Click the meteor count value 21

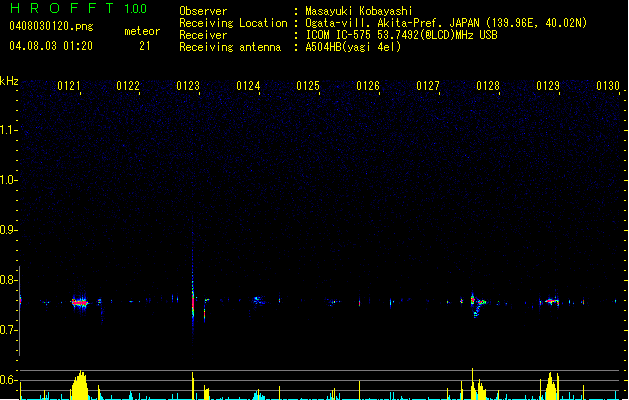(145, 46)
